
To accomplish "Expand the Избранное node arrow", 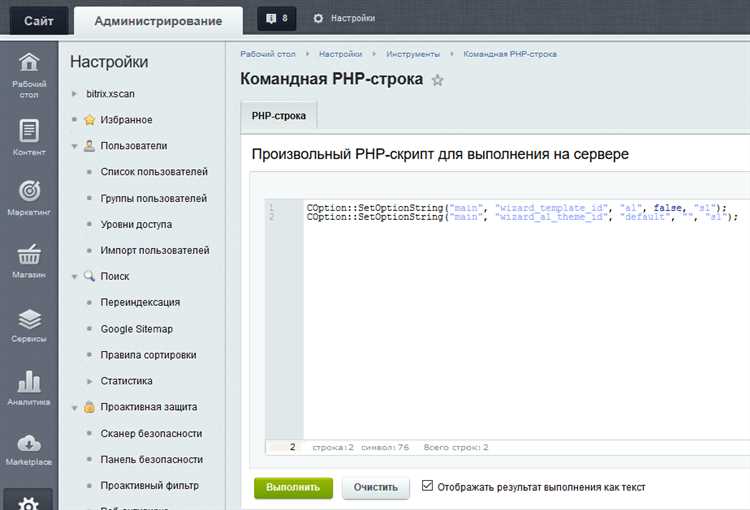I will pos(74,120).
